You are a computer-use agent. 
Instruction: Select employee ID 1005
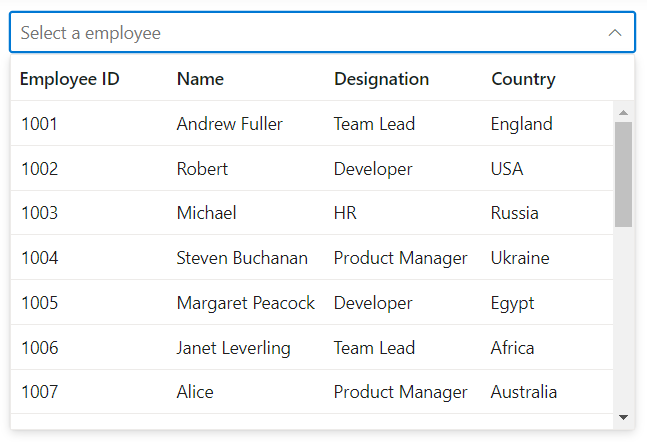click(x=40, y=303)
